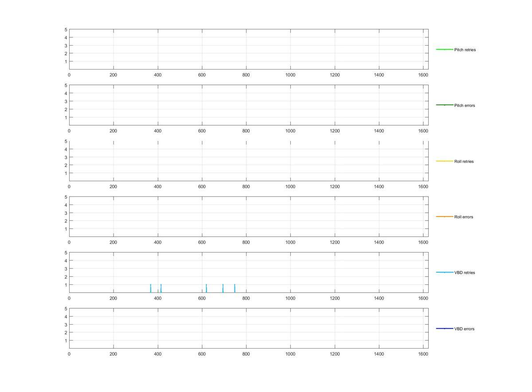Click the Pitch errors legend label
This screenshot has height=392, width=532.
(x=464, y=105)
